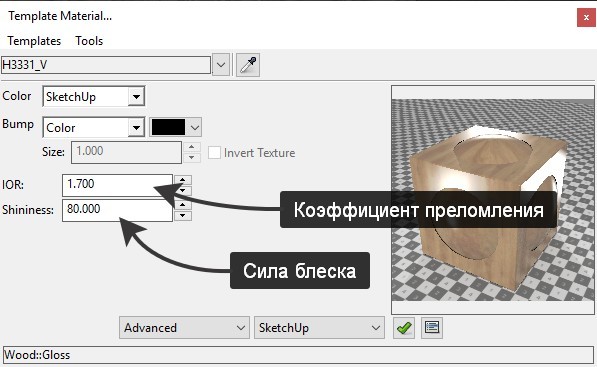Pick material with the eyedropper icon

[248, 65]
